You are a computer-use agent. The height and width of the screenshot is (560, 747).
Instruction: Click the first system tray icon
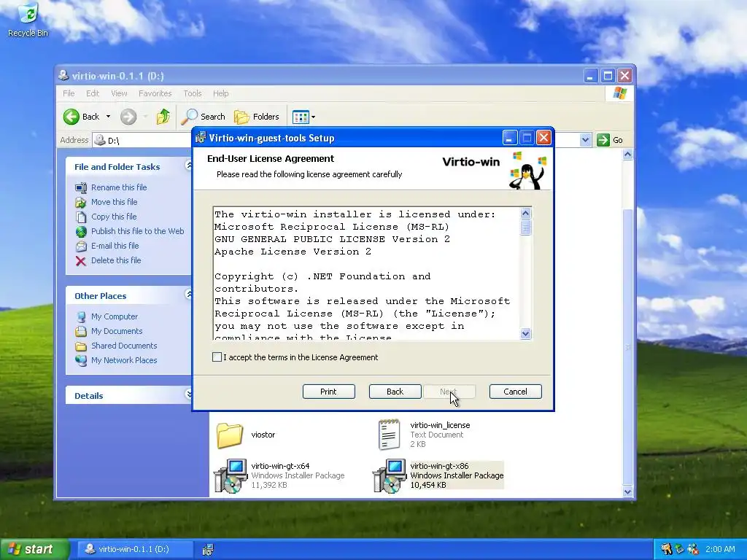point(667,549)
